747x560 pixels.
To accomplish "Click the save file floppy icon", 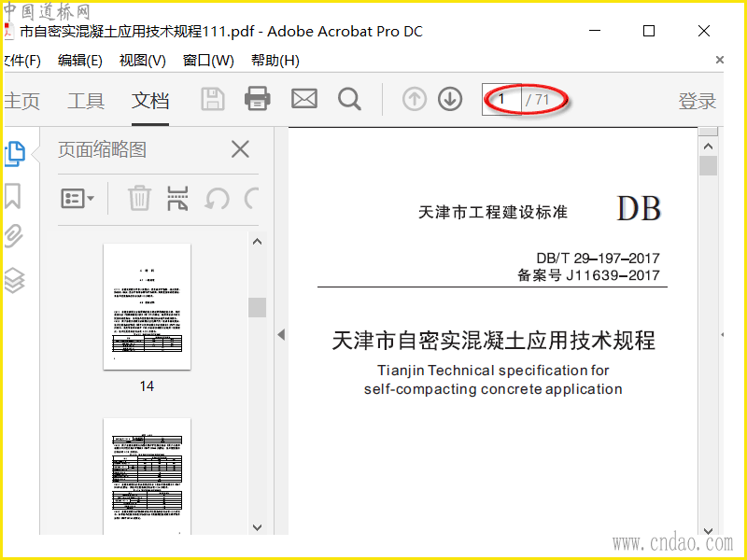I will tap(213, 99).
